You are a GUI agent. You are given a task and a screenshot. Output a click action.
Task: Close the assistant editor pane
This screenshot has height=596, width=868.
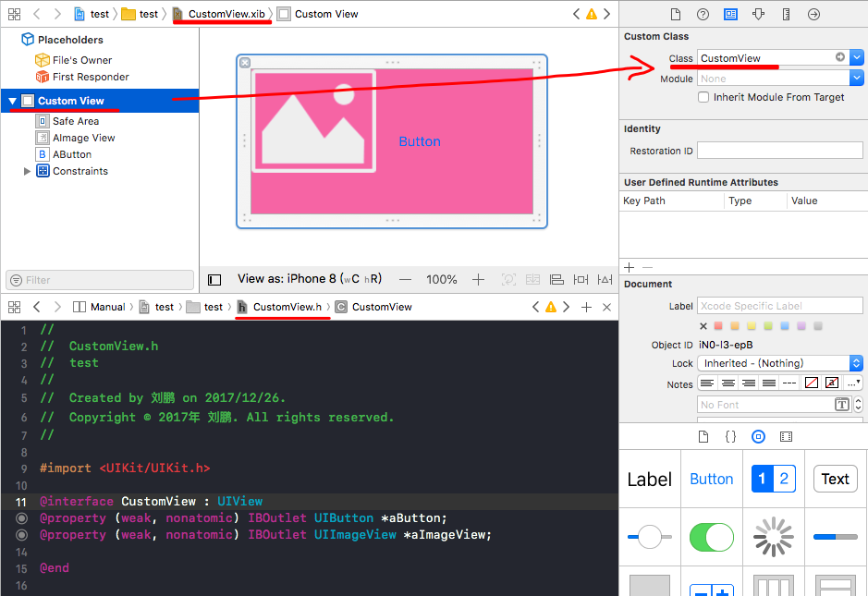pyautogui.click(x=606, y=307)
